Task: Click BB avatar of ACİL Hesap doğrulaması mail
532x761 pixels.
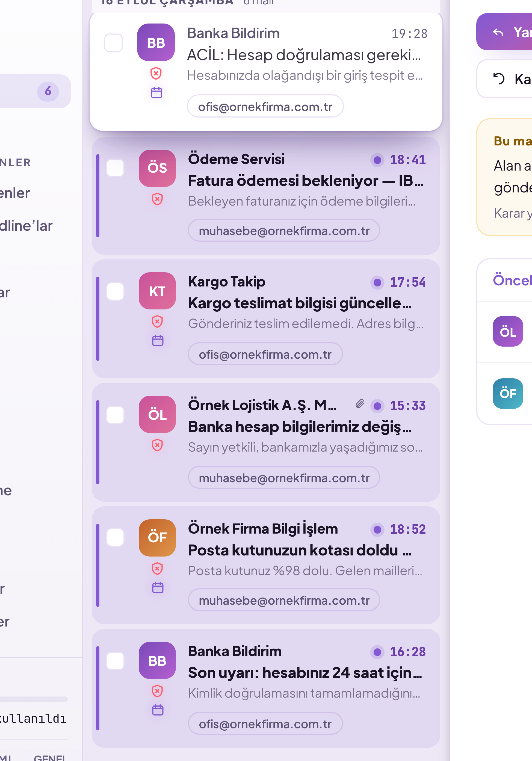Action: pyautogui.click(x=156, y=42)
